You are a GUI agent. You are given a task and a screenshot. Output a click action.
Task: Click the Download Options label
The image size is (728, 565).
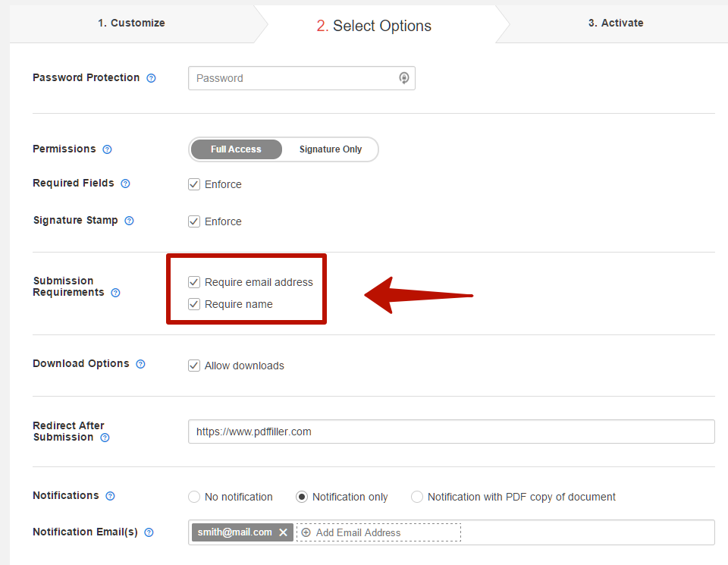coord(81,363)
